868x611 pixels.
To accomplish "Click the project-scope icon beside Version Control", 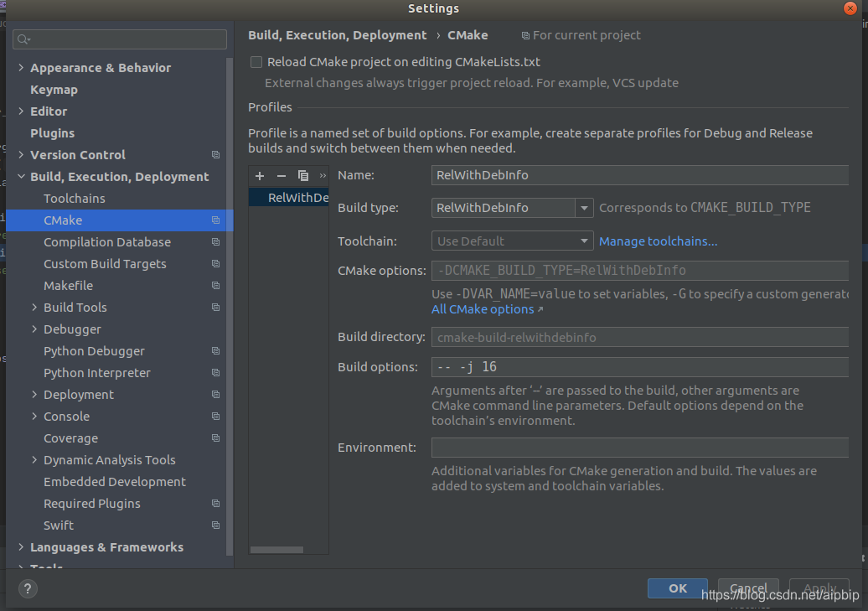I will pos(216,155).
